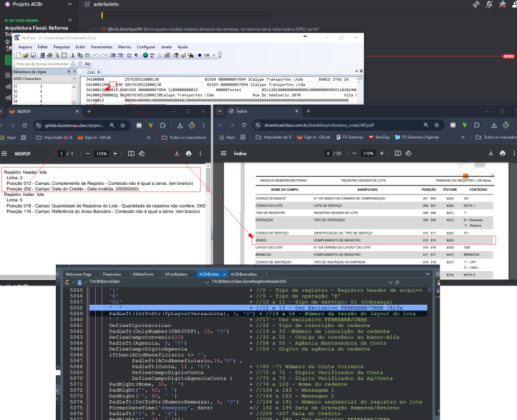The height and width of the screenshot is (420, 517).
Task: Open FX Sistemas bookmark
Action: (349, 137)
